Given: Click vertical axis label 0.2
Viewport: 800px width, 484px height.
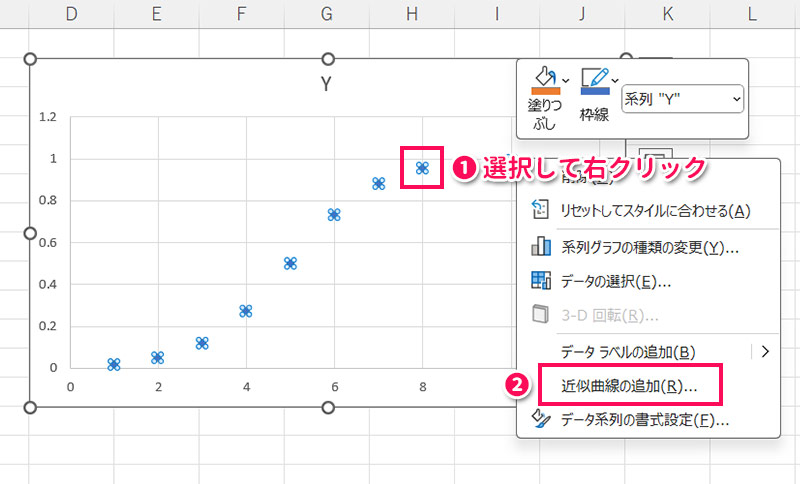Looking at the screenshot, I should click(48, 326).
